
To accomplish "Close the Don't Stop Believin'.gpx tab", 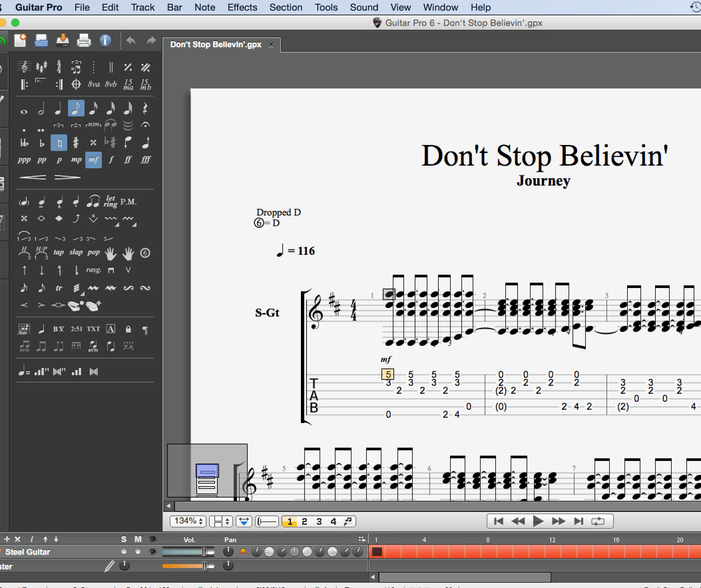I will click(271, 45).
